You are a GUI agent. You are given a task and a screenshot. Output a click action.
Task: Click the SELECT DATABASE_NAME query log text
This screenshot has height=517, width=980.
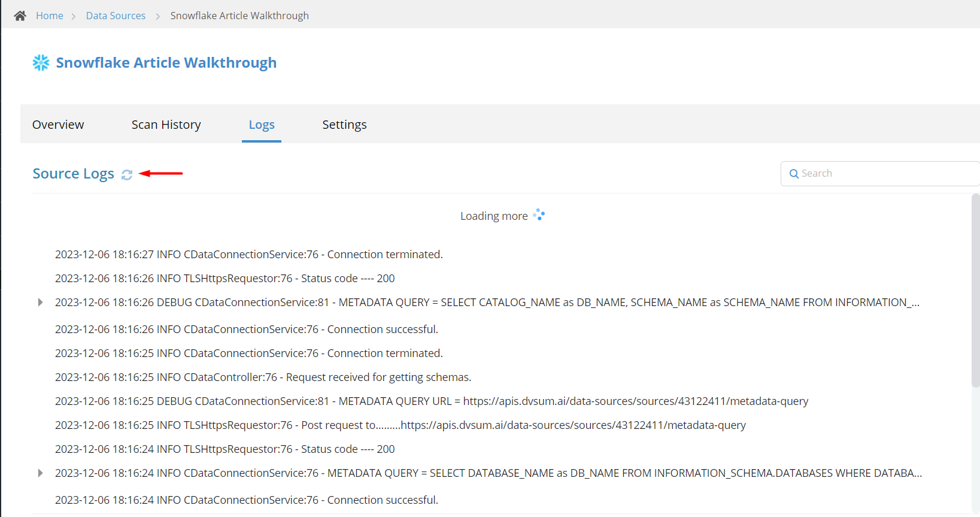point(489,473)
